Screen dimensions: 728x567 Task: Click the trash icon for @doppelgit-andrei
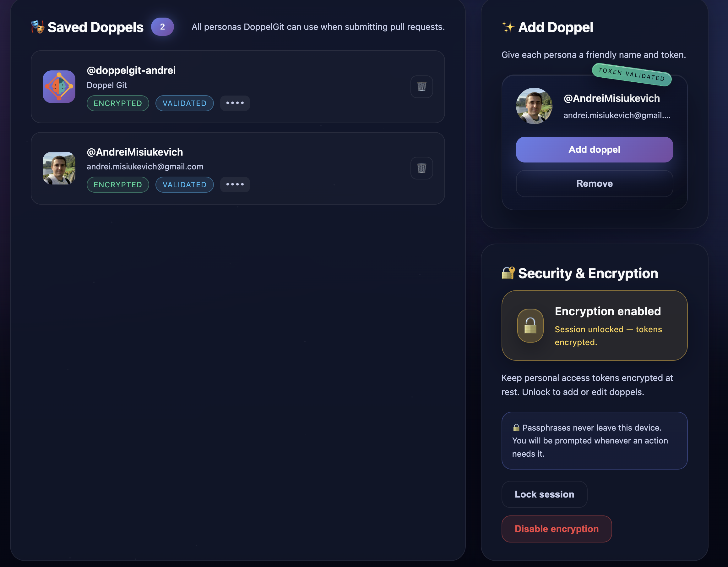tap(421, 87)
